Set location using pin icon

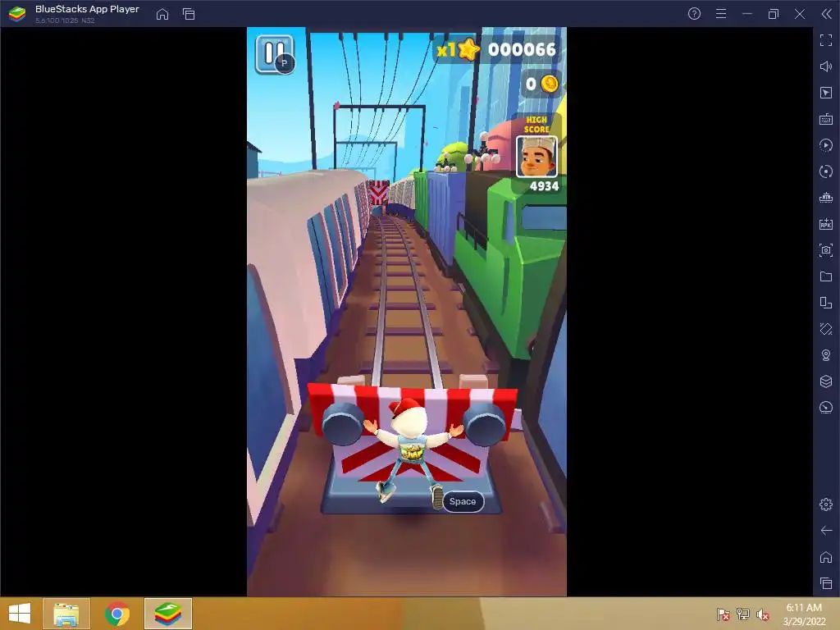826,355
